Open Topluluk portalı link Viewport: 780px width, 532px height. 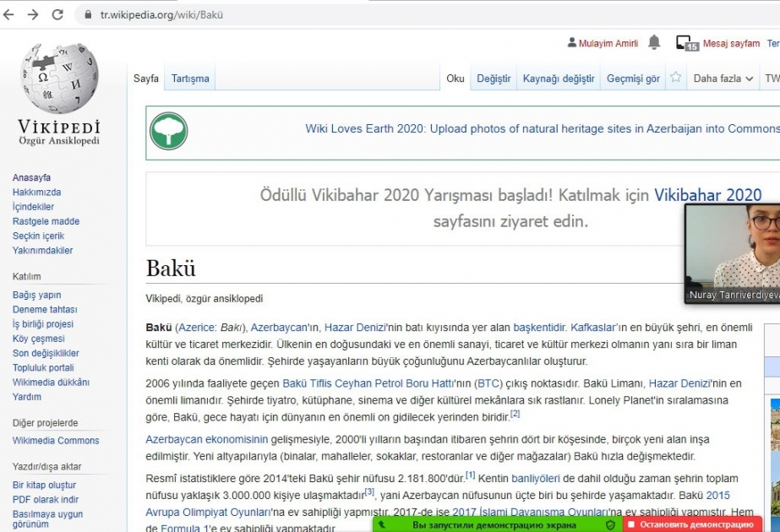coord(43,367)
